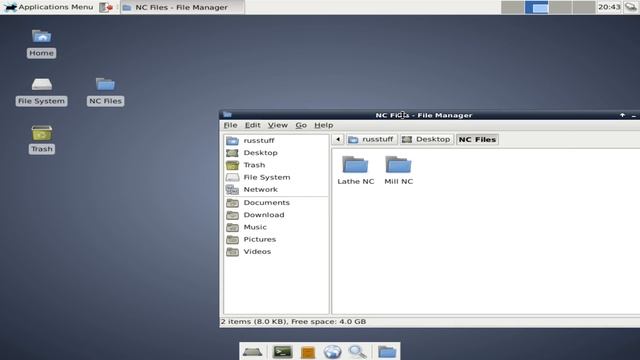Open the magnifier search dock icon
This screenshot has width=640, height=360.
point(358,351)
